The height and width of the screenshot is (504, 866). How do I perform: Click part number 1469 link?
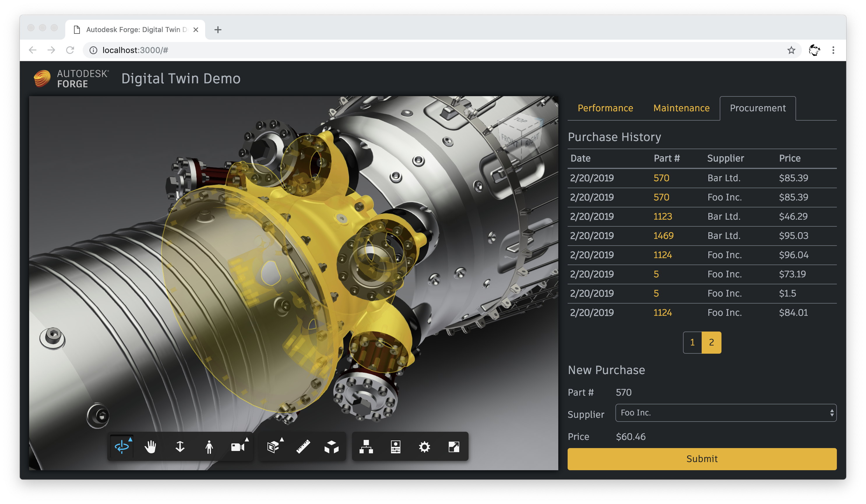point(663,236)
